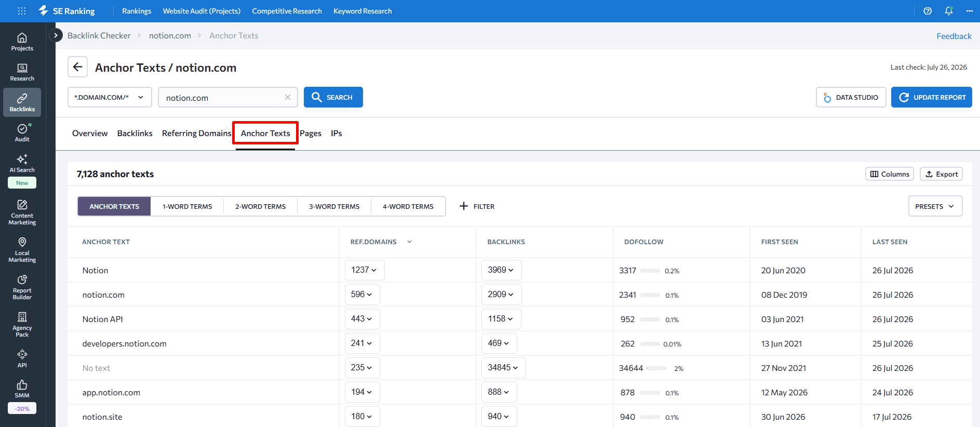980x427 pixels.
Task: Open Local Marketing in the sidebar
Action: pyautogui.click(x=22, y=250)
